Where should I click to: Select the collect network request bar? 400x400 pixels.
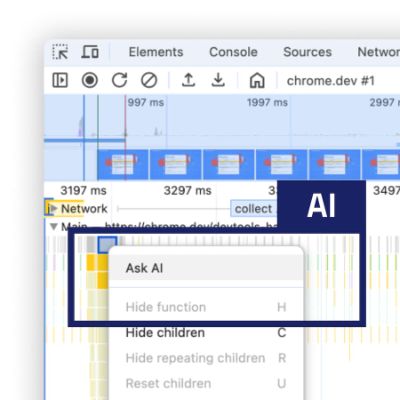coord(253,209)
